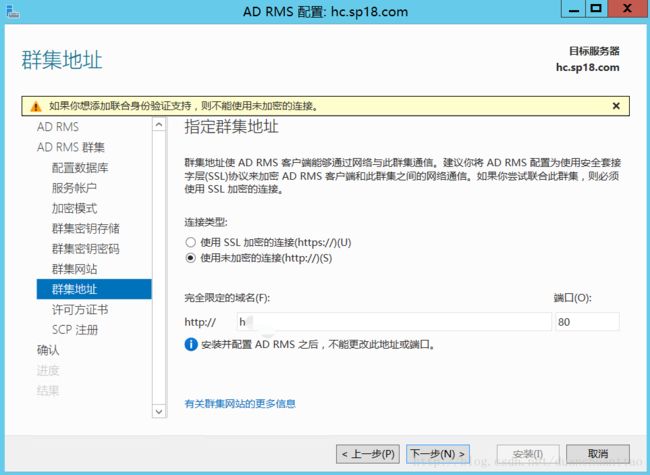Screen dimensions: 650x475
Task: Close the AD RMS configuration window
Action: [x=627, y=9]
